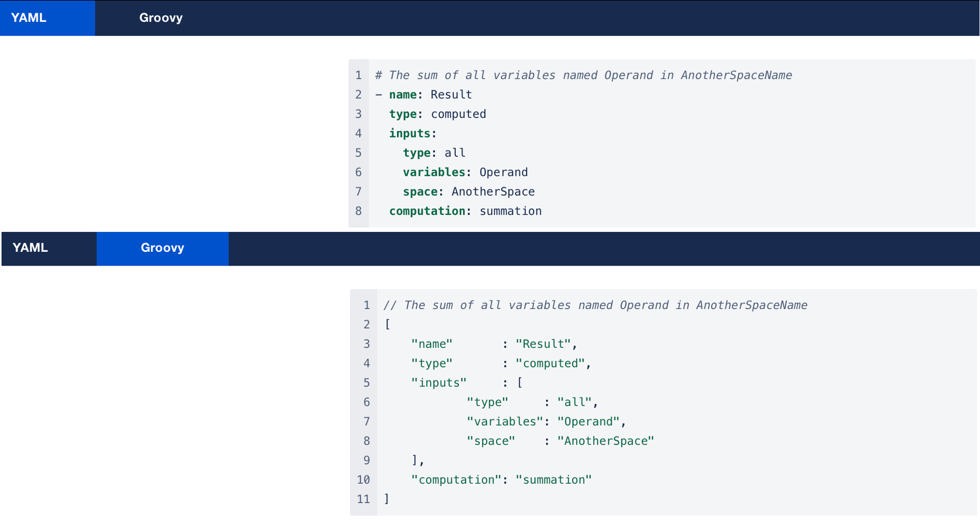Click the unquoted AnotherSpace value
The height and width of the screenshot is (521, 980).
(493, 192)
